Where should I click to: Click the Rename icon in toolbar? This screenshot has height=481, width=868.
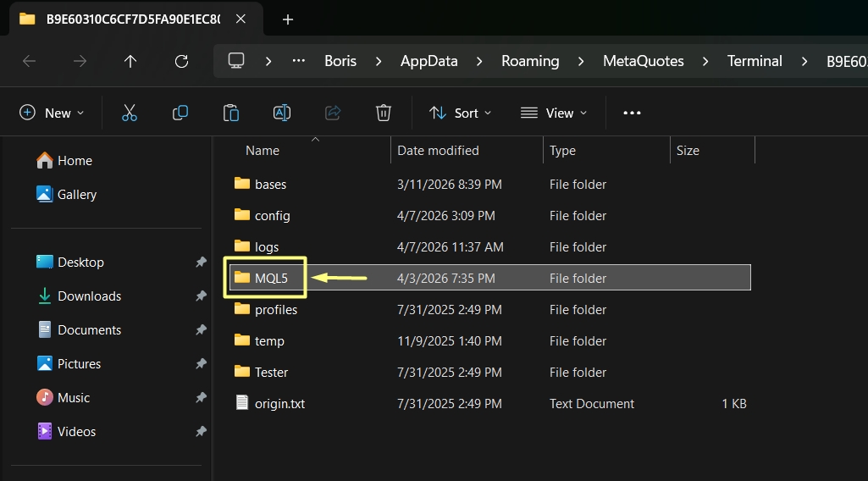(x=281, y=113)
